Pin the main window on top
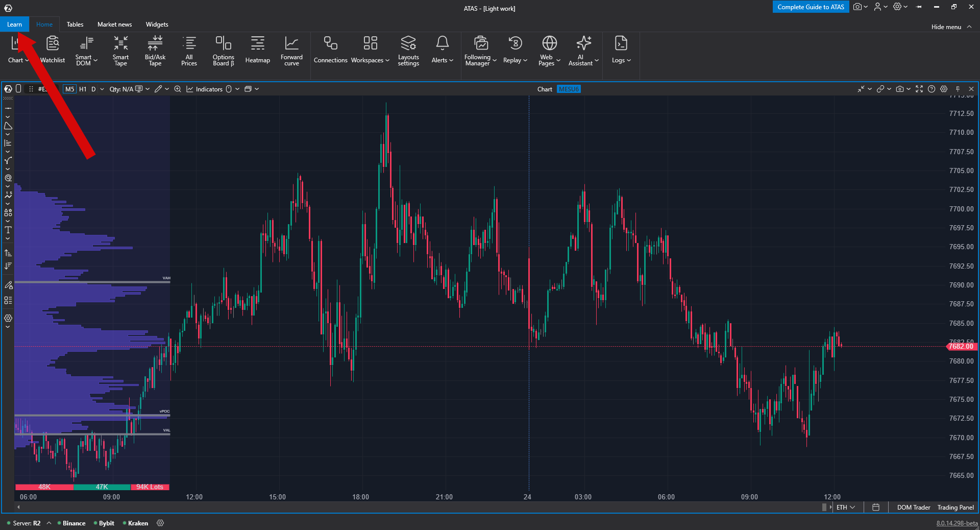Image resolution: width=980 pixels, height=530 pixels. [x=919, y=7]
